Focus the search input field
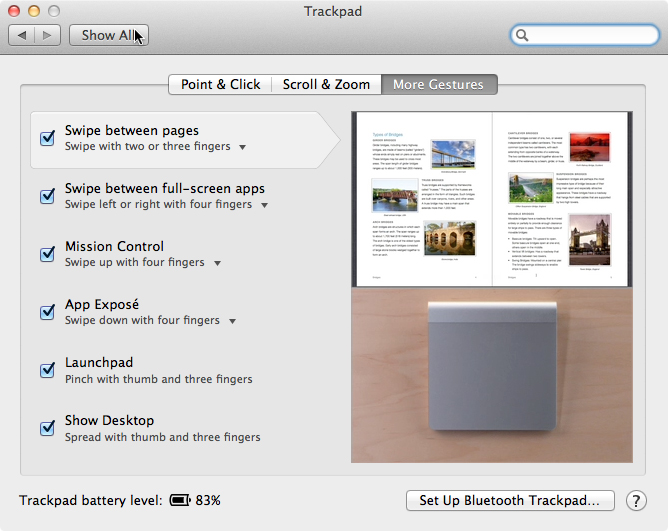This screenshot has width=668, height=531. [x=584, y=35]
